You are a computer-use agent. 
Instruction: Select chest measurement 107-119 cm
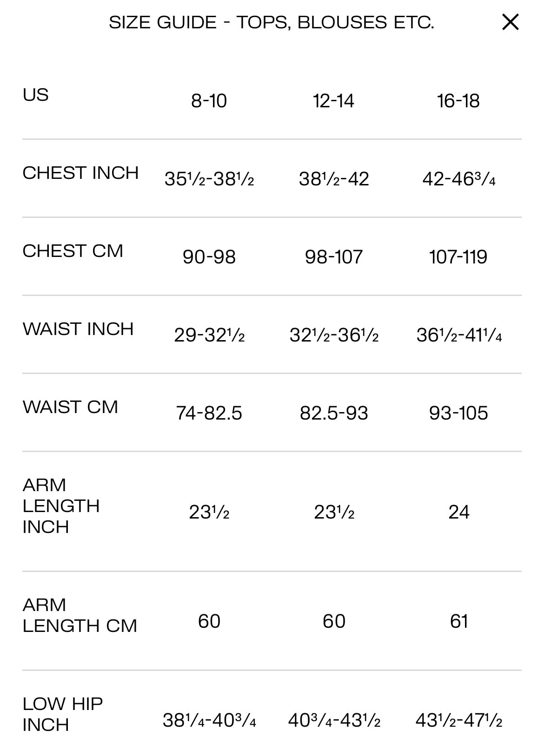pyautogui.click(x=458, y=257)
